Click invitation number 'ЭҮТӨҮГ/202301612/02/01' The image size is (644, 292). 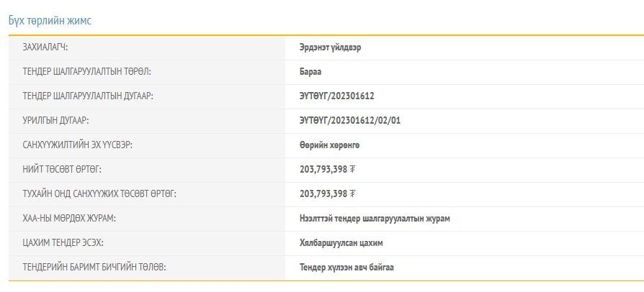[x=349, y=121]
